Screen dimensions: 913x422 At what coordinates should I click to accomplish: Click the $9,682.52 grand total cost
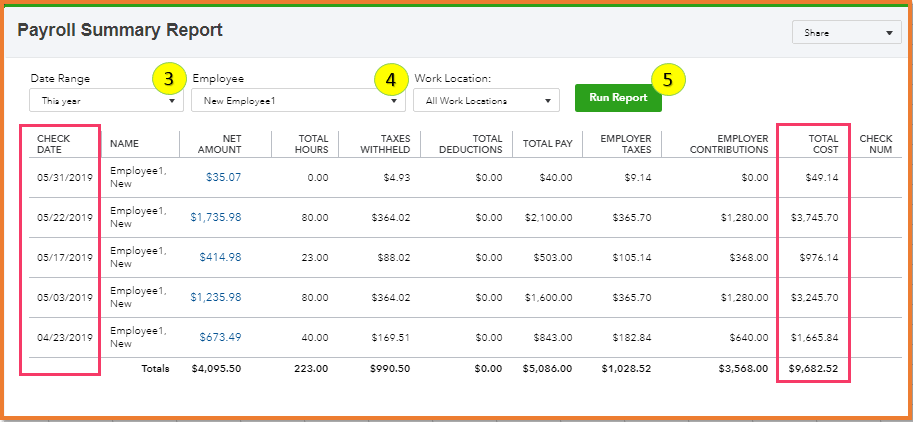(x=813, y=369)
